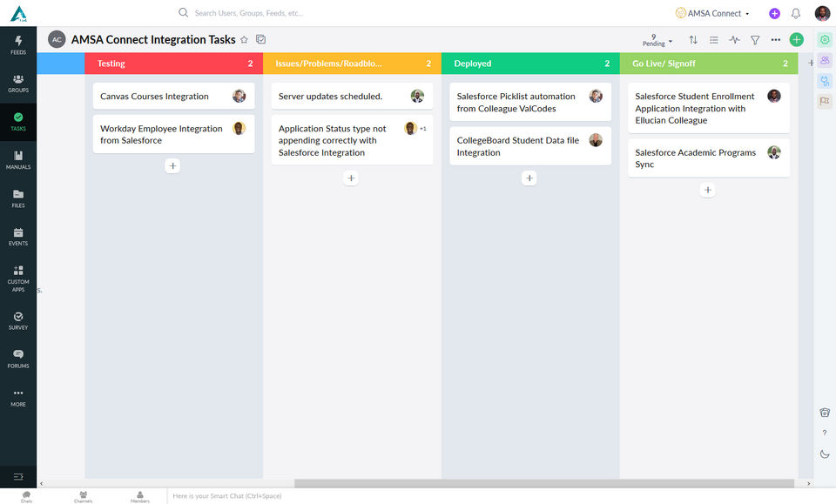Open Workday Employee Integration from Salesforce card
This screenshot has height=504, width=836.
174,134
